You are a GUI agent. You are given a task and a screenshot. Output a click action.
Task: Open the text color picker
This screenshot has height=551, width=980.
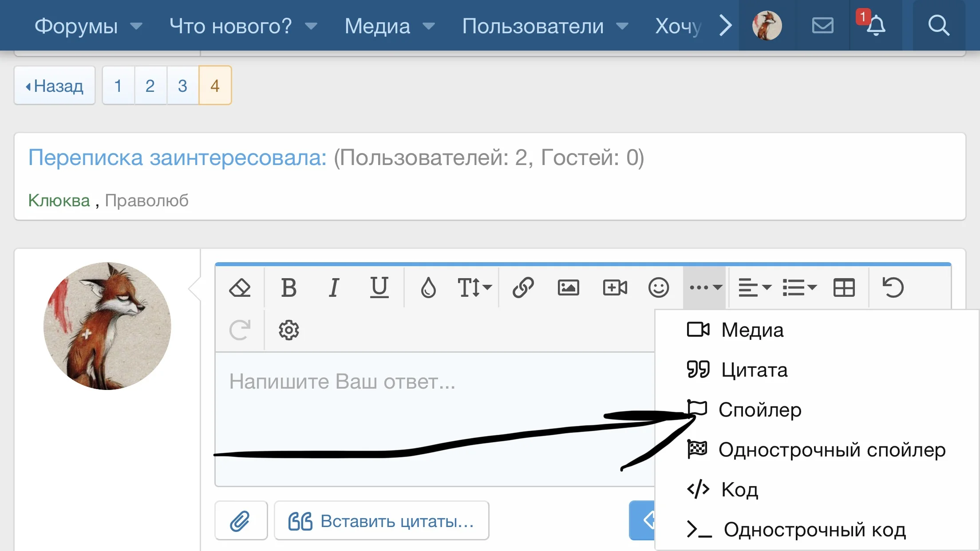(429, 287)
